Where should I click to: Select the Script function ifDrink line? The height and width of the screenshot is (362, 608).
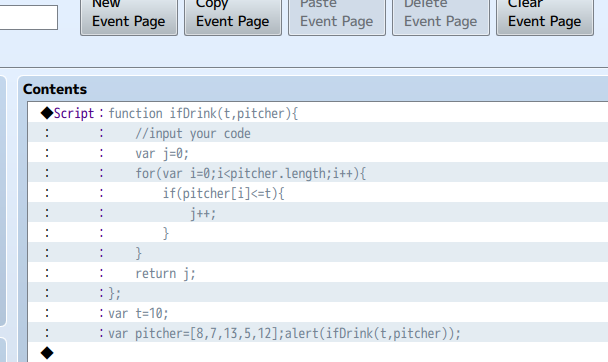318,113
